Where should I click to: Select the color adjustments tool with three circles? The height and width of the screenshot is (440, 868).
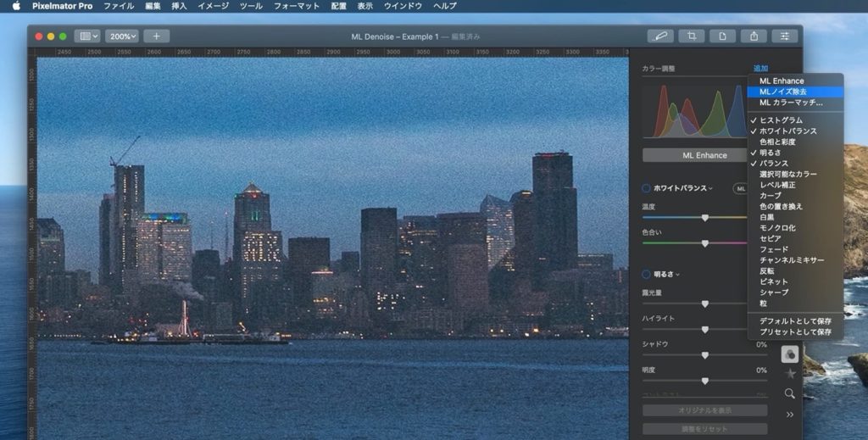click(789, 354)
